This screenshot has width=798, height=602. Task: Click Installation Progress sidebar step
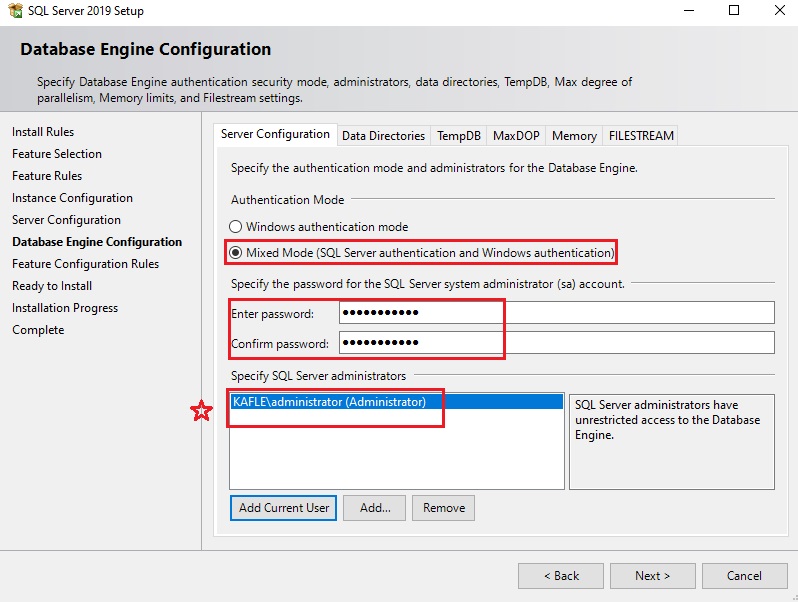tap(65, 308)
